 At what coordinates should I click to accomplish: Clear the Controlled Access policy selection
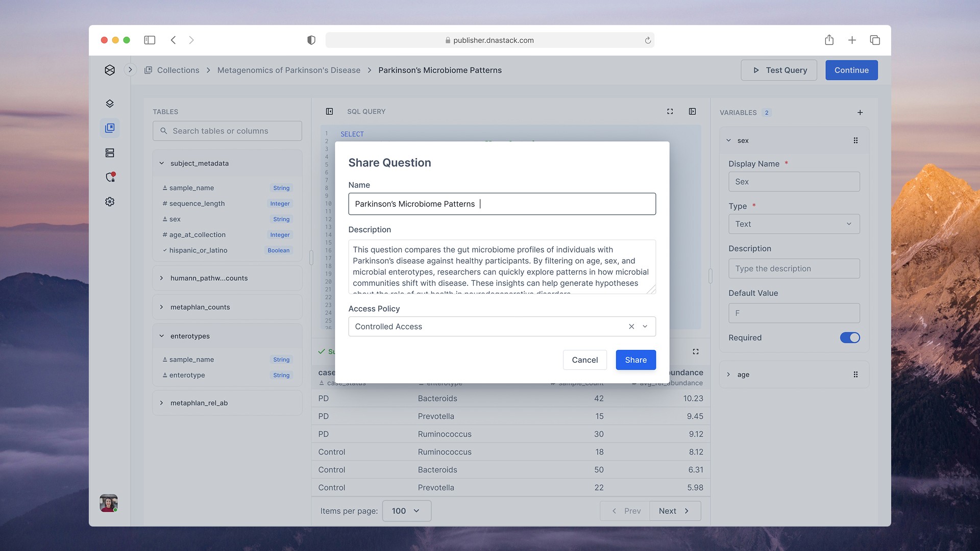[631, 327]
